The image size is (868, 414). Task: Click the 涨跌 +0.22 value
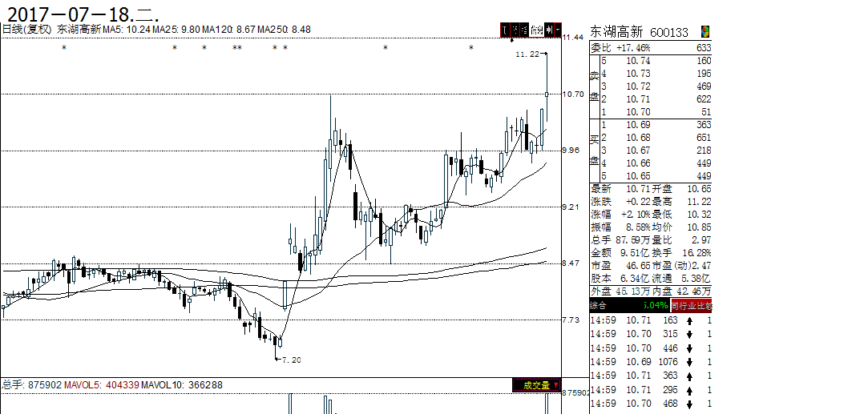pyautogui.click(x=638, y=202)
